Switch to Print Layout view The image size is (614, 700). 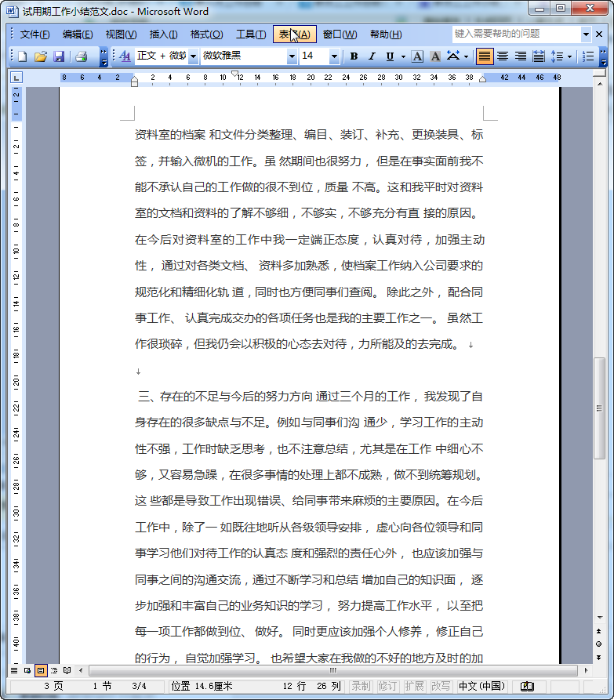click(41, 670)
